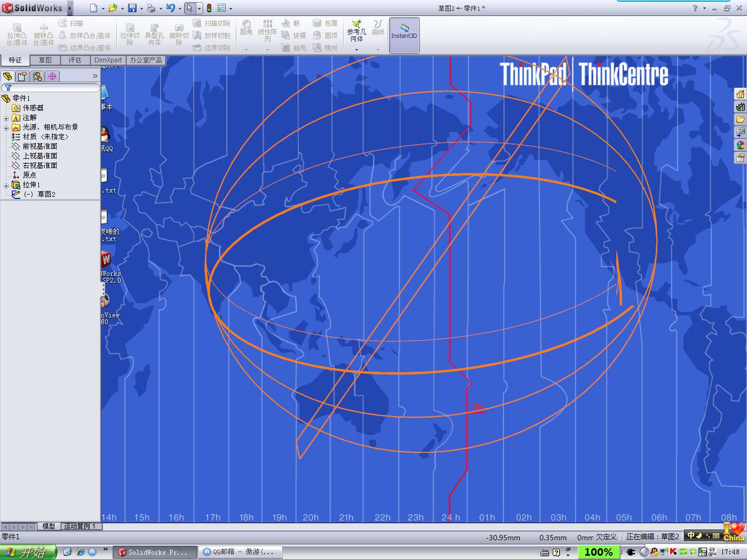
Task: Choose the Extruded Cut (拉伸切除) tool
Action: (x=130, y=35)
